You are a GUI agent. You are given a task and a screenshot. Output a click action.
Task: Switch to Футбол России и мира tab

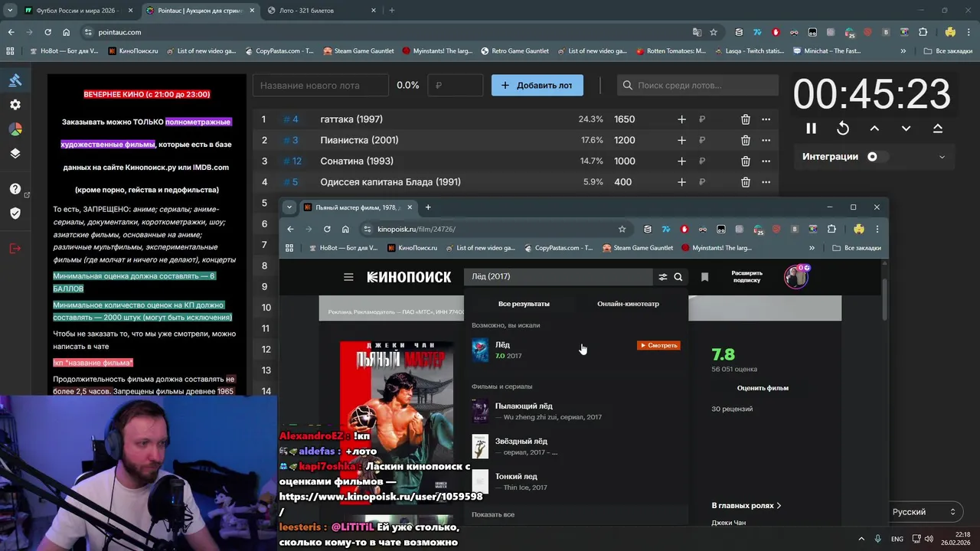pyautogui.click(x=79, y=11)
